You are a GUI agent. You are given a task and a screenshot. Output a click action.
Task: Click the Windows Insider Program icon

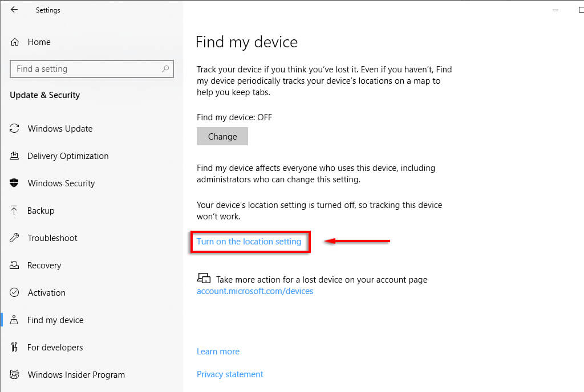tap(15, 375)
